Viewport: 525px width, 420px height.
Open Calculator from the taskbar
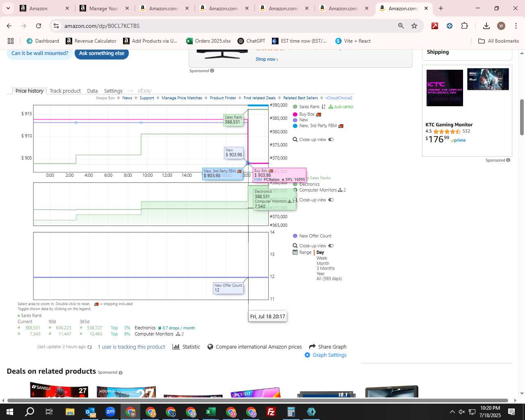pos(291,412)
